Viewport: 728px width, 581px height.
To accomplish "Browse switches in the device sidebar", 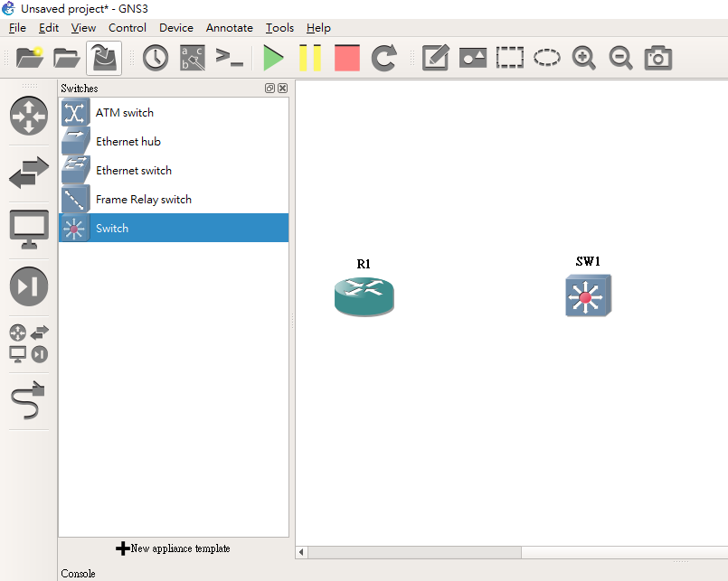I will point(29,173).
